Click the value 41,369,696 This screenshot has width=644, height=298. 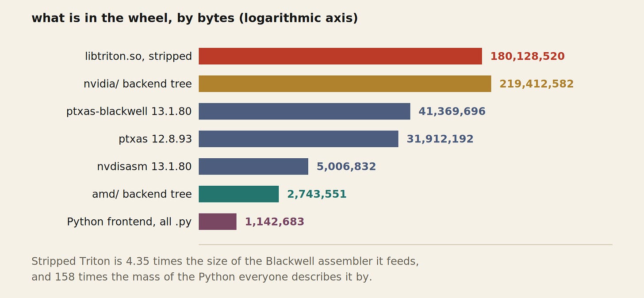pyautogui.click(x=452, y=111)
